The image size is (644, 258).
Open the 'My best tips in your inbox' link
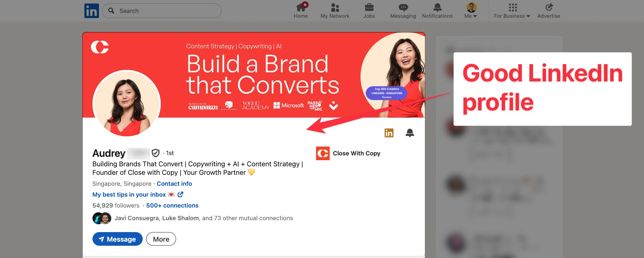point(129,195)
